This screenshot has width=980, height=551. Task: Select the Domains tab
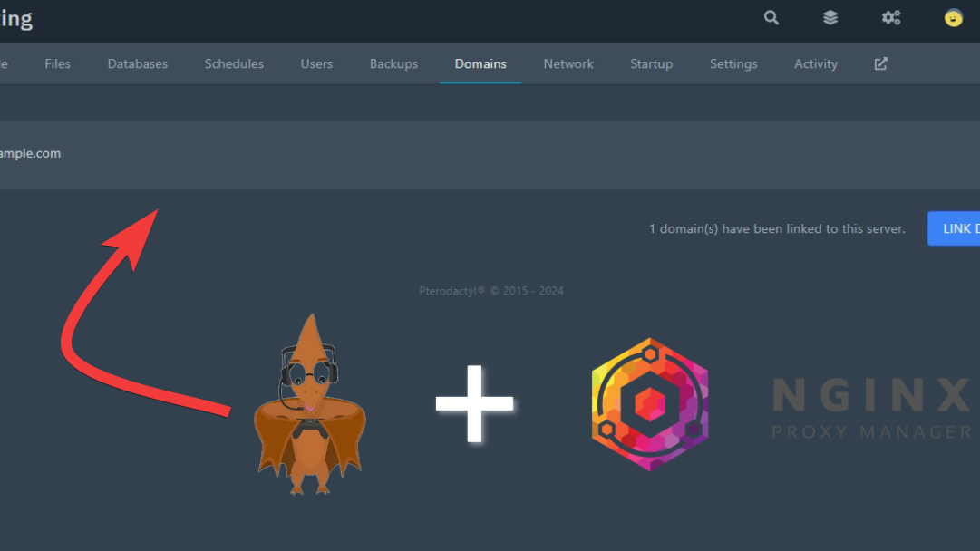(480, 64)
